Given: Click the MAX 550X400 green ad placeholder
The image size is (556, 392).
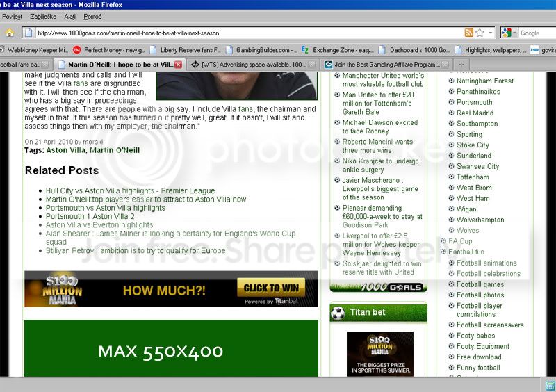Looking at the screenshot, I should [x=171, y=348].
